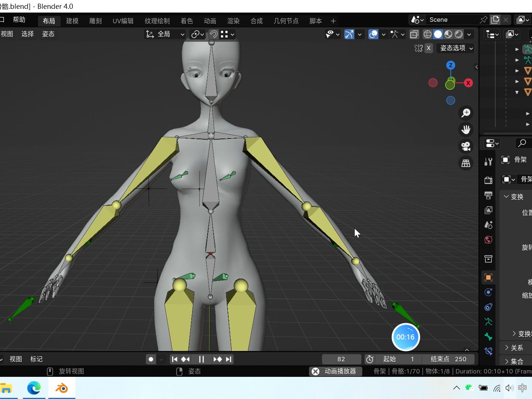
Task: Toggle X-axis mirror pose button
Action: 429,48
